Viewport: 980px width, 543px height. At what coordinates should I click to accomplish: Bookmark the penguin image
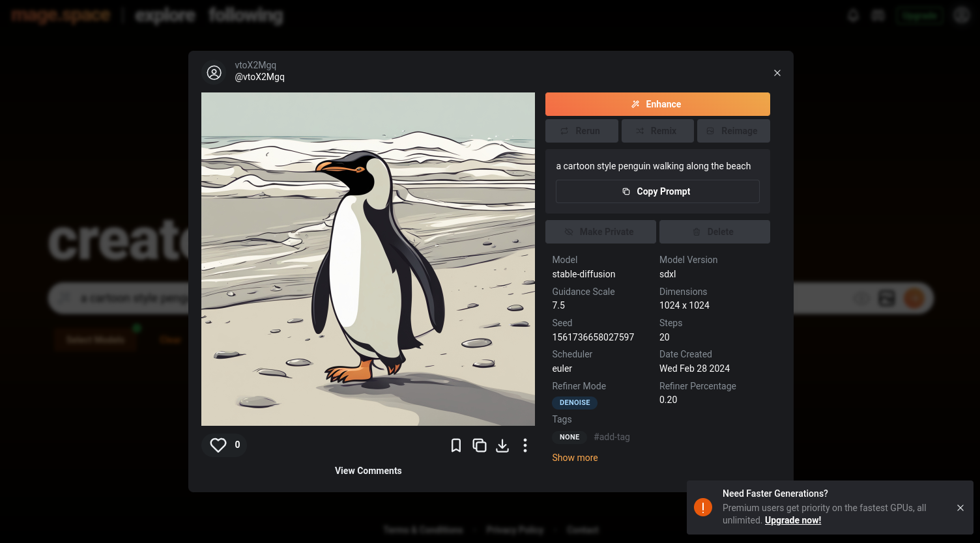456,445
